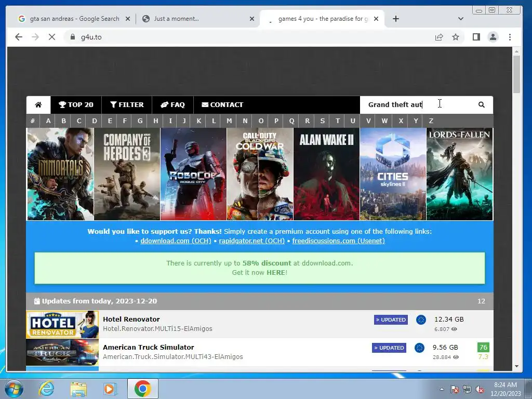Open the FILTER menu
This screenshot has height=399, width=532.
[127, 105]
